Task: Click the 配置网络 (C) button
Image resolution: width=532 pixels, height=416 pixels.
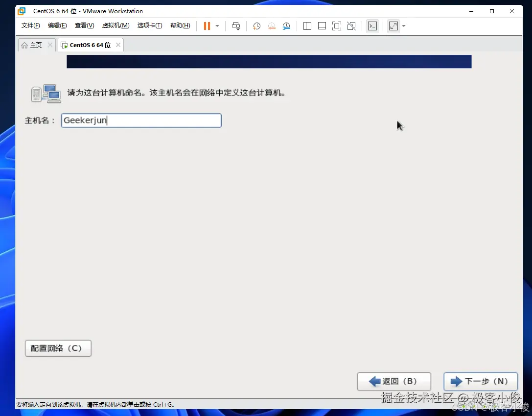Action: coord(58,348)
